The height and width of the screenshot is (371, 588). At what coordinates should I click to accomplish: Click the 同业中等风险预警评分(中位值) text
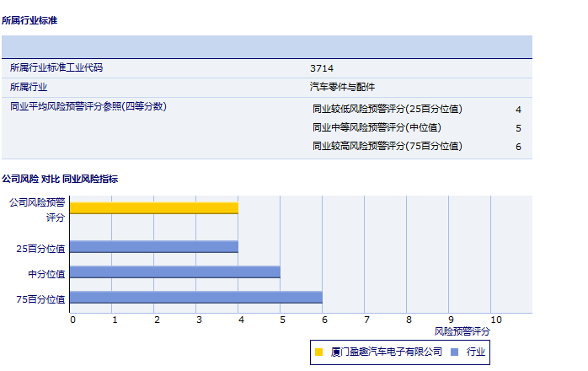377,127
